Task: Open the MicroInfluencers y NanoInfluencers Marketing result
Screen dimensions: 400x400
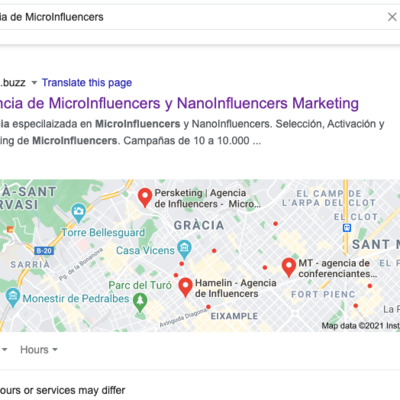Action: tap(179, 103)
